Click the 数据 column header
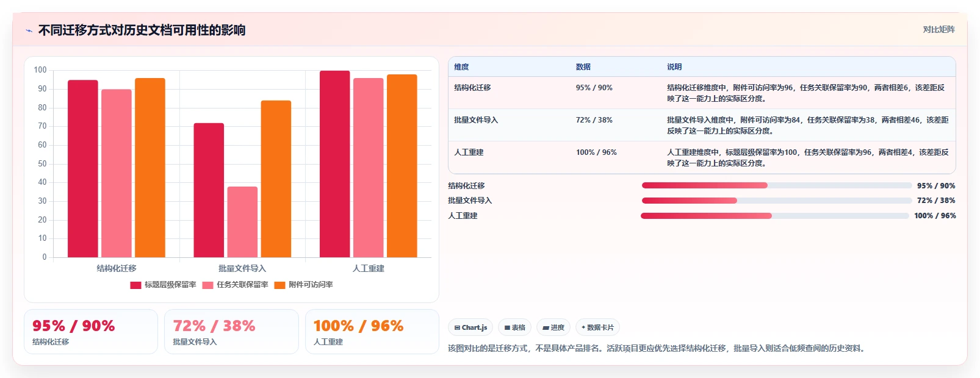This screenshot has width=980, height=378. pos(583,67)
